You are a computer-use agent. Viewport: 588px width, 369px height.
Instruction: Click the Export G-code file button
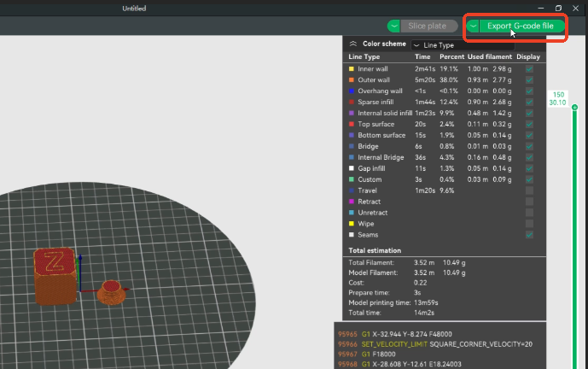pyautogui.click(x=521, y=26)
